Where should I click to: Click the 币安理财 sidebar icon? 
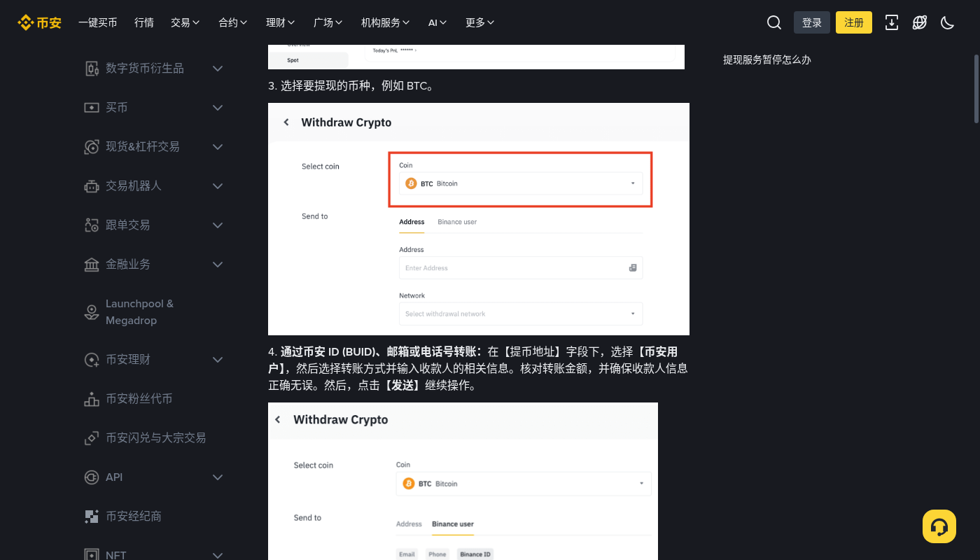tap(92, 360)
